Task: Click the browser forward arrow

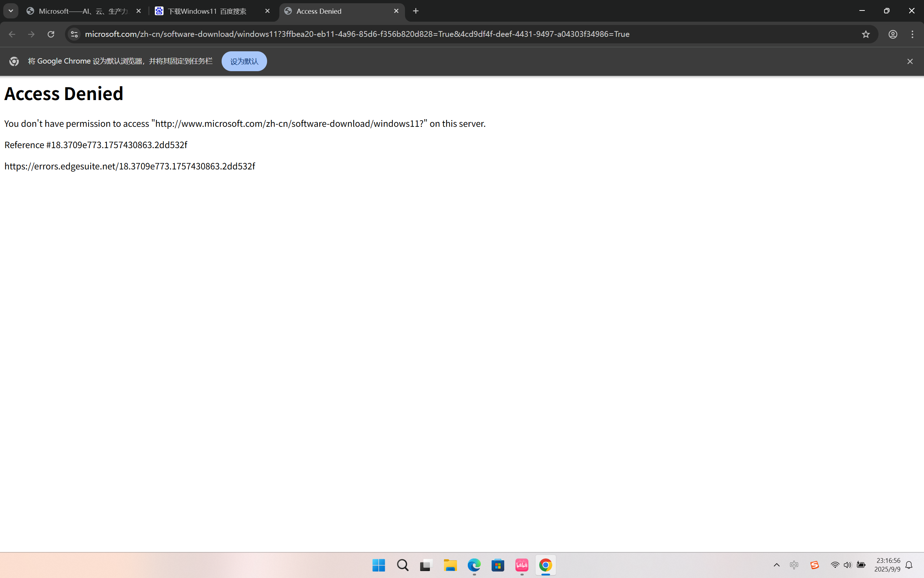Action: (x=31, y=34)
